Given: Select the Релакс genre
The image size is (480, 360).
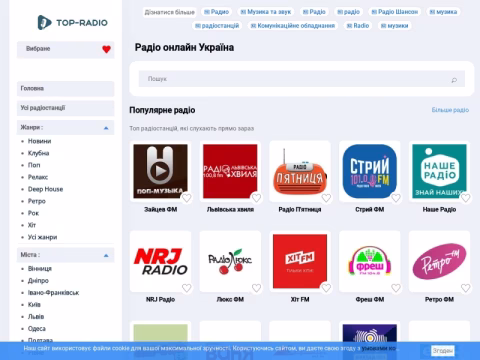Looking at the screenshot, I should [x=38, y=177].
